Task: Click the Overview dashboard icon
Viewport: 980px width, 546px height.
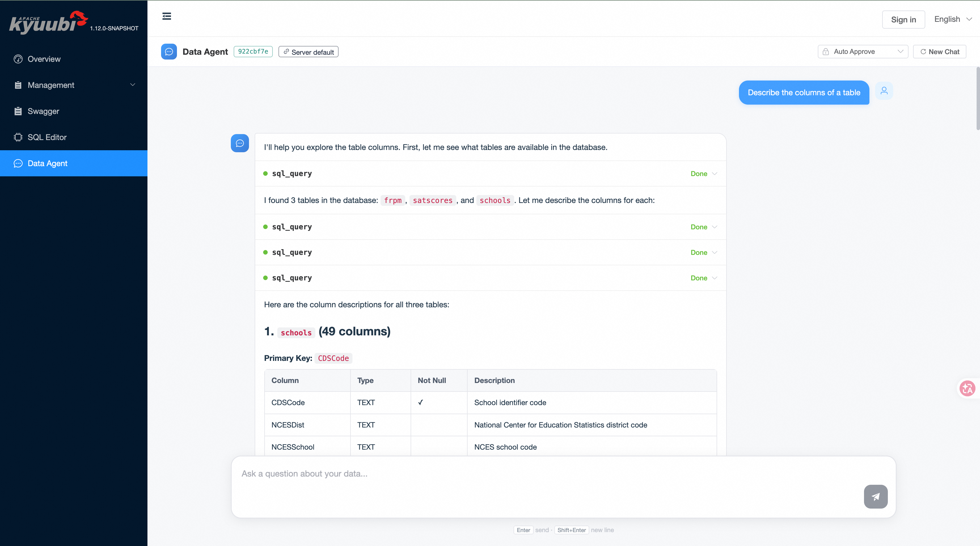Action: coord(18,59)
